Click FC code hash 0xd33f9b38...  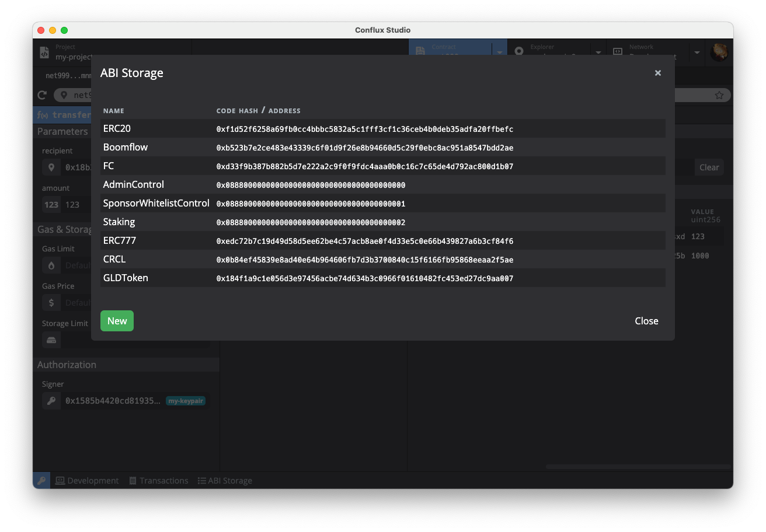point(365,167)
